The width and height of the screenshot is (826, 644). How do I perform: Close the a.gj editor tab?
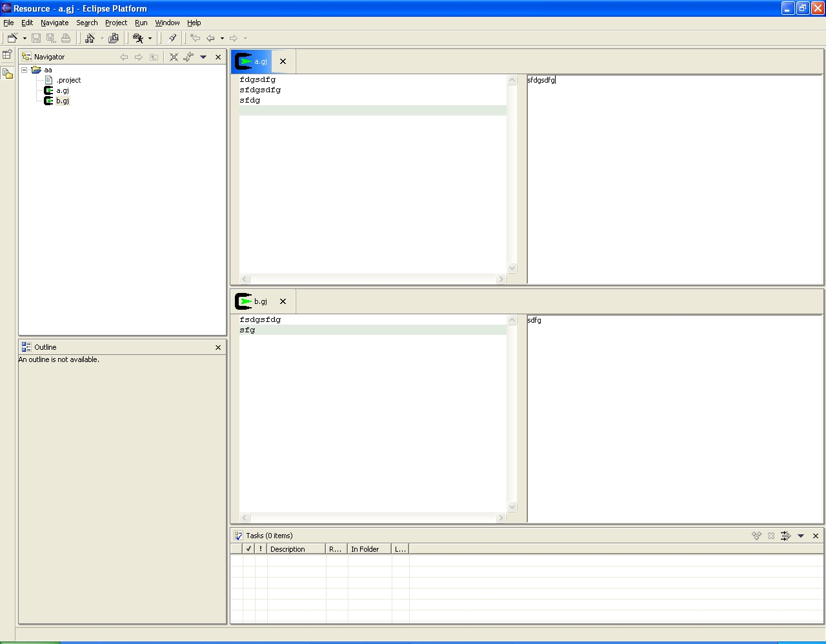click(x=283, y=61)
